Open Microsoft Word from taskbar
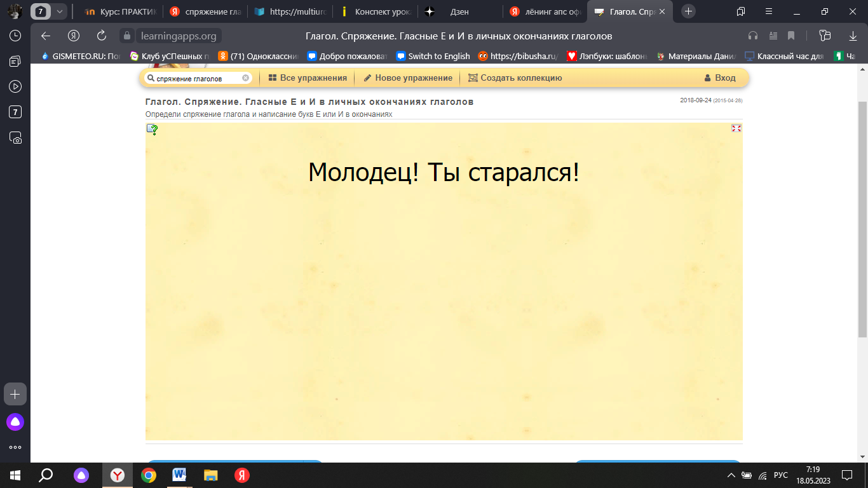868x488 pixels. tap(180, 475)
